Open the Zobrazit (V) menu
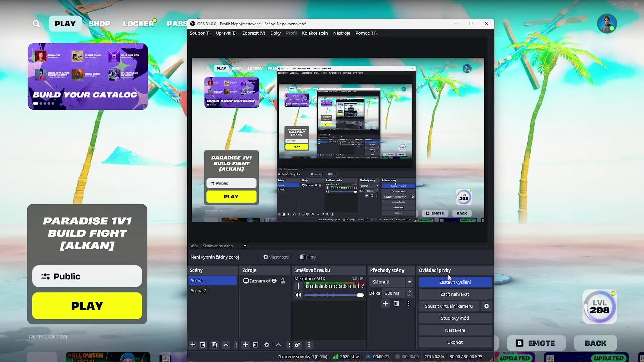This screenshot has height=362, width=644. point(254,33)
